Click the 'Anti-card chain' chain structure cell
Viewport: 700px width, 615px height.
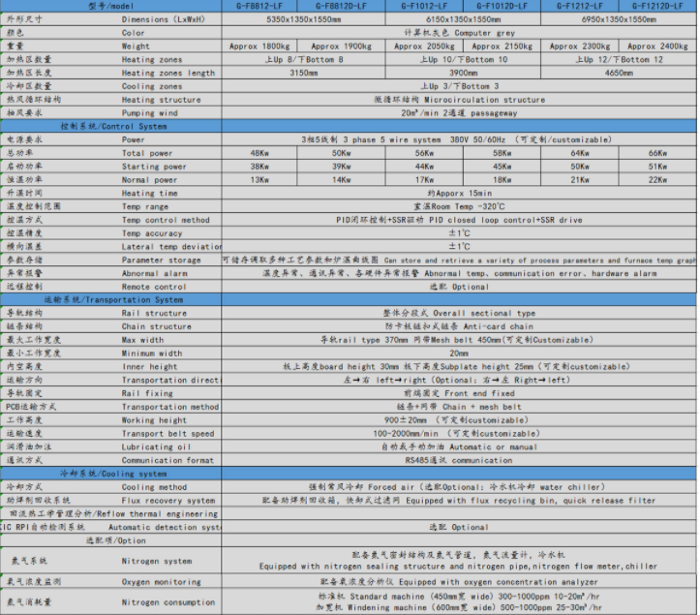458,326
